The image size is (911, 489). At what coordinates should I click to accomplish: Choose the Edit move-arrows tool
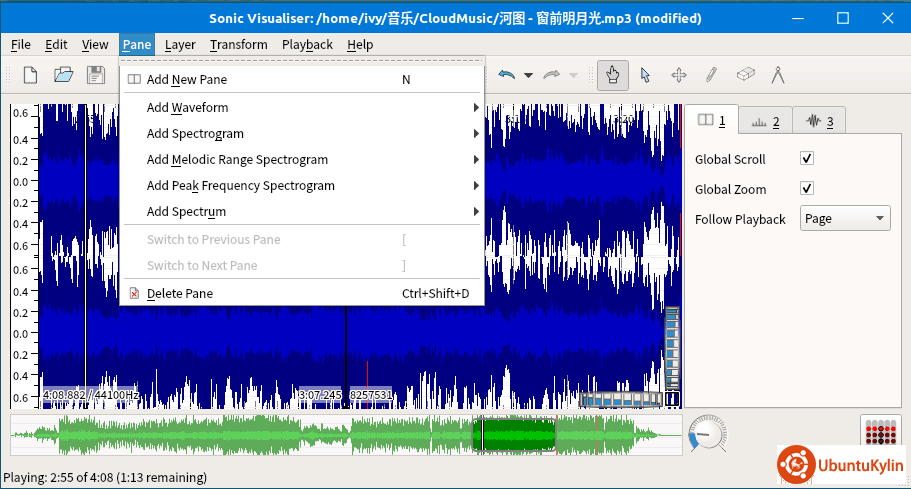pyautogui.click(x=678, y=75)
